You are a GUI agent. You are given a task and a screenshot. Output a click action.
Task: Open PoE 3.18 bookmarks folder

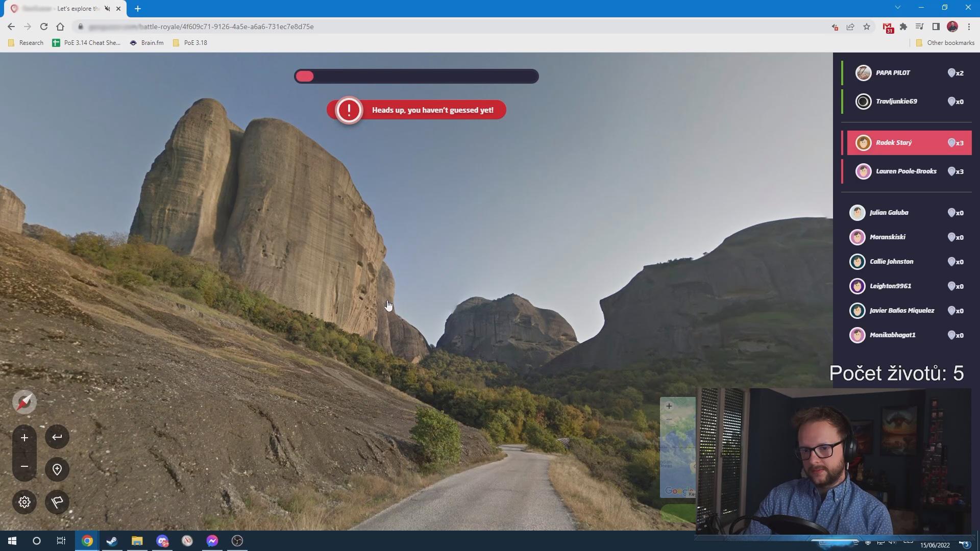click(190, 43)
